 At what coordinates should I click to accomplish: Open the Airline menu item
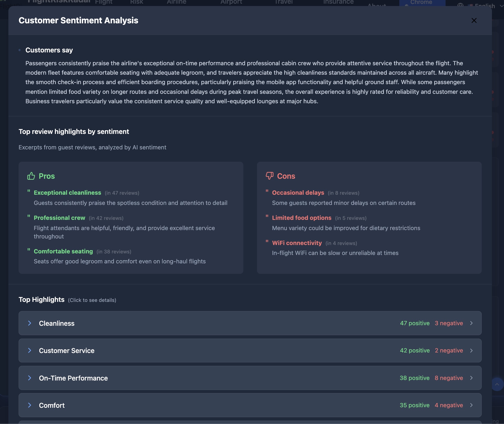(176, 2)
